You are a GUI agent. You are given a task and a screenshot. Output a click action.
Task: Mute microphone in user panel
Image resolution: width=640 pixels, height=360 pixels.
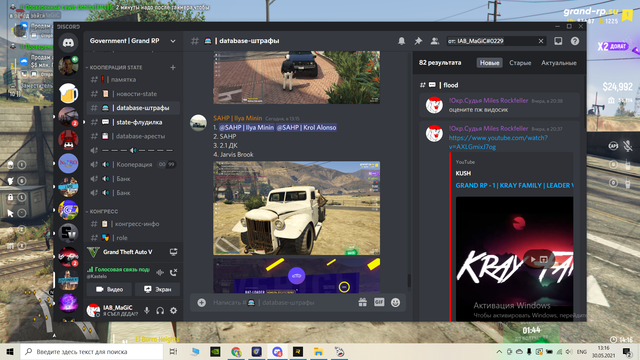(x=147, y=311)
